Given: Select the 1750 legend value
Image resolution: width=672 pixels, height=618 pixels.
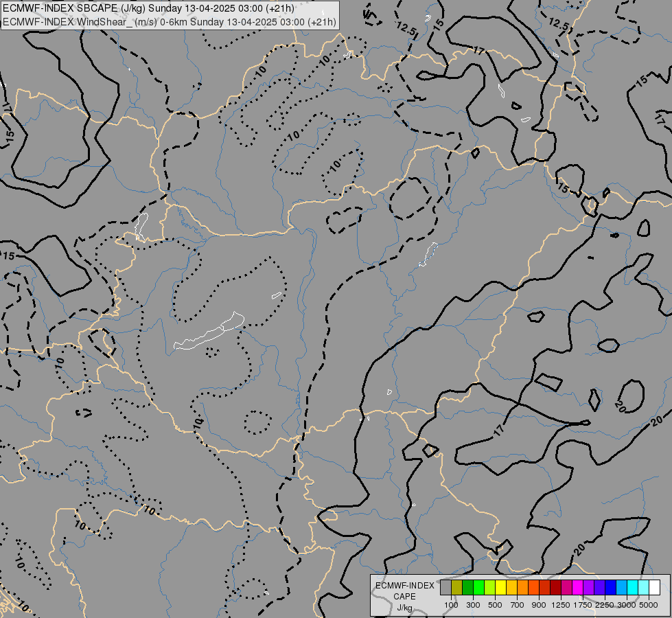Looking at the screenshot, I should (x=583, y=605).
